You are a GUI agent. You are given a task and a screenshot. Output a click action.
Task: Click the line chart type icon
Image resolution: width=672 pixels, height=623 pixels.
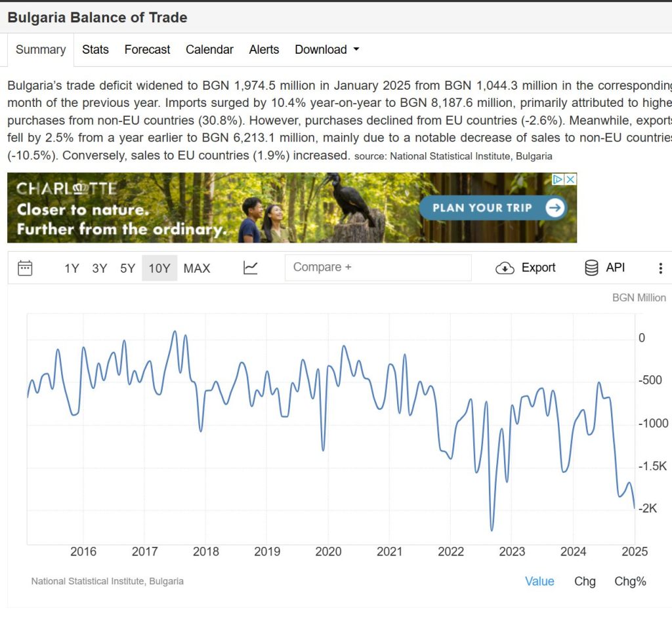tap(251, 268)
